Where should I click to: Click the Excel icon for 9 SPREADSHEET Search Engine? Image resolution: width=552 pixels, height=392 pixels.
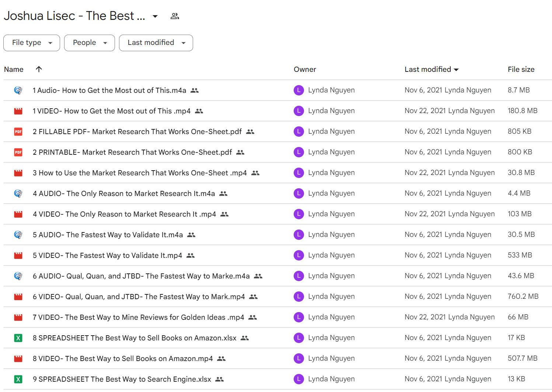[x=18, y=379]
